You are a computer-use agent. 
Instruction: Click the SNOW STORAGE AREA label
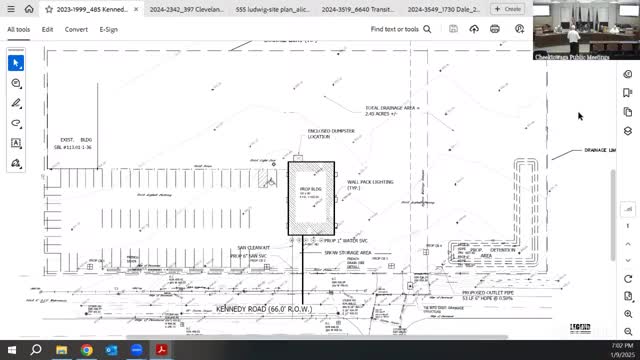click(x=348, y=253)
